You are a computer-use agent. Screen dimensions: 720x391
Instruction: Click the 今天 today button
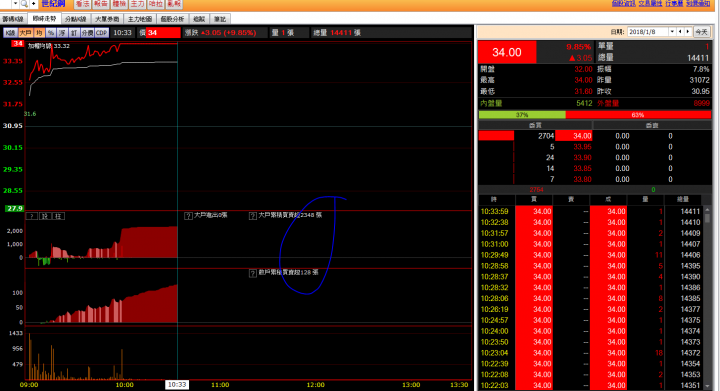click(701, 32)
